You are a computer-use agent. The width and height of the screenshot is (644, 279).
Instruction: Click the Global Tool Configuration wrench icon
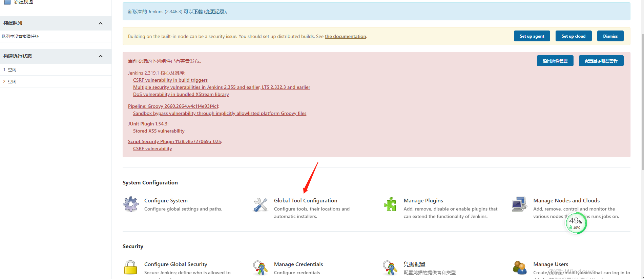tap(261, 204)
